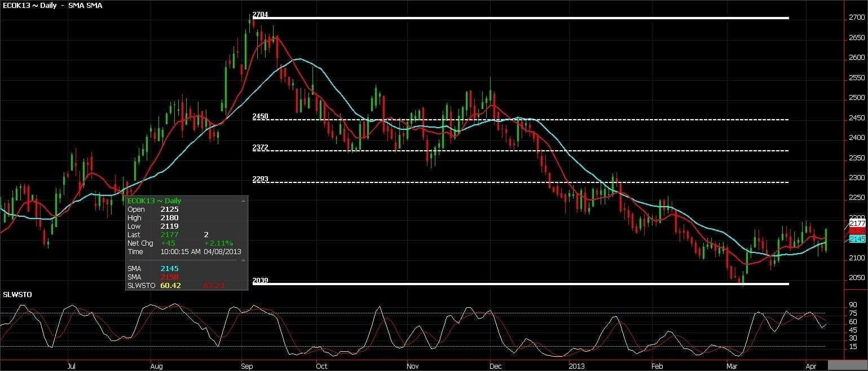Select the 2039 support line label
This screenshot has width=868, height=371.
[x=260, y=281]
